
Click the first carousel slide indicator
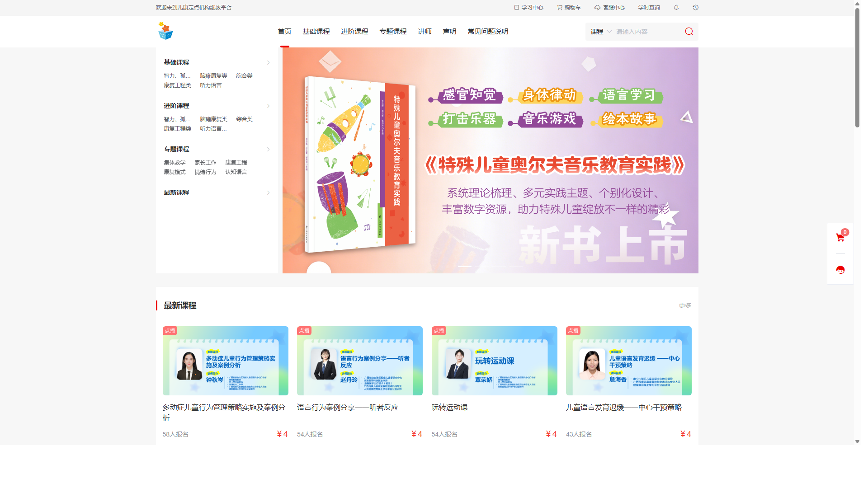coord(465,266)
